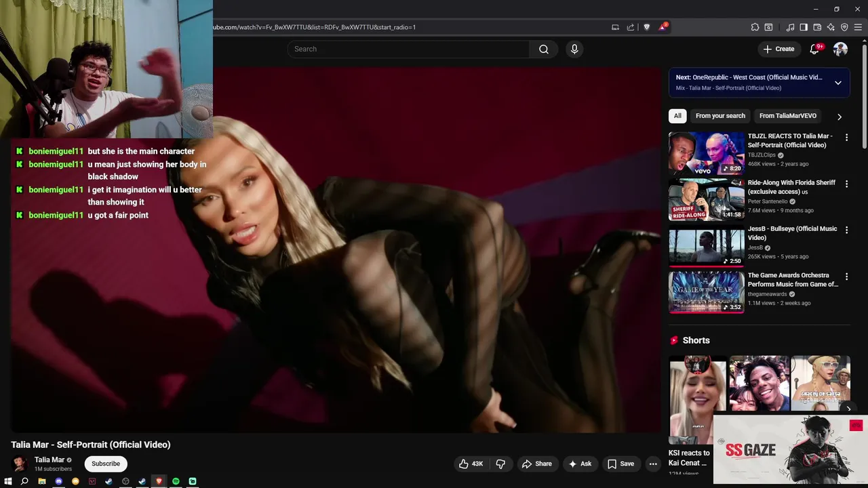Select the From your search chip

tap(720, 116)
